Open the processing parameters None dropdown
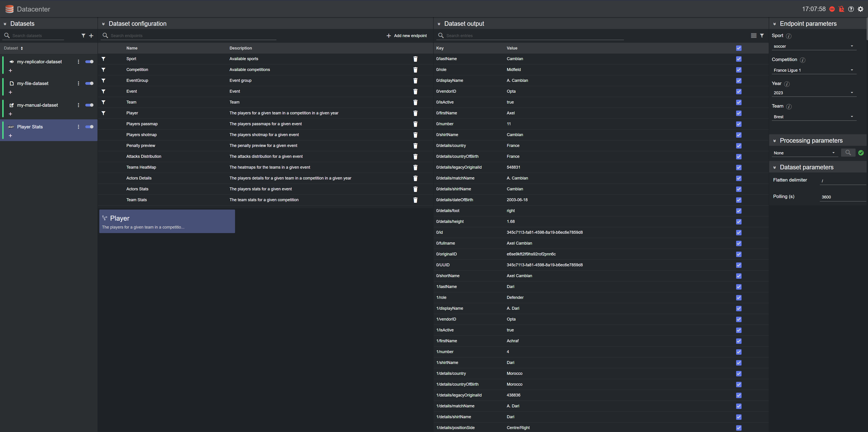This screenshot has height=432, width=868. [x=805, y=153]
